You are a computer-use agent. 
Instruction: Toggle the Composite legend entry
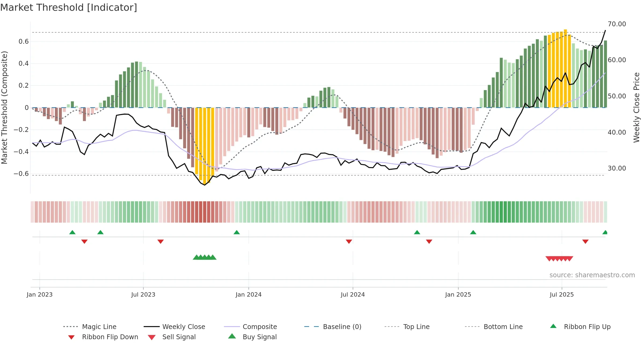coord(250,327)
